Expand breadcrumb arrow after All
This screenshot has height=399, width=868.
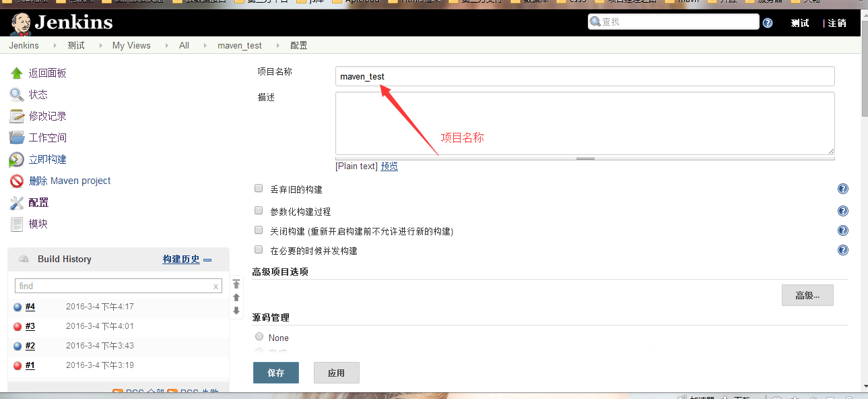click(204, 45)
